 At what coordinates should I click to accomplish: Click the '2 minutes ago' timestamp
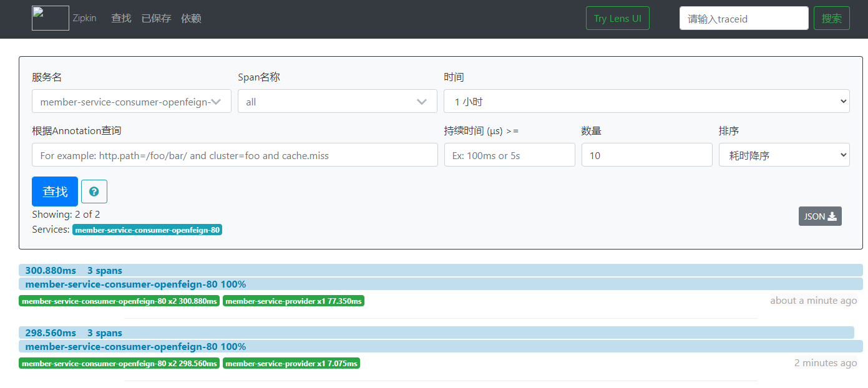(x=826, y=363)
